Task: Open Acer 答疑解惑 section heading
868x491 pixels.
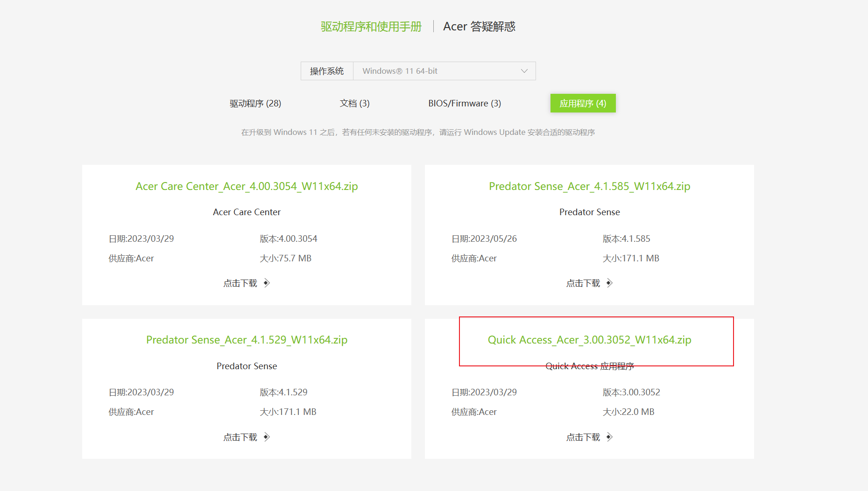Action: 479,27
